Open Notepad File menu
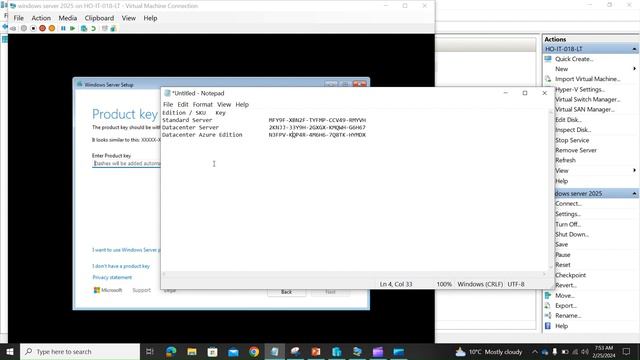Image resolution: width=640 pixels, height=360 pixels. point(168,104)
